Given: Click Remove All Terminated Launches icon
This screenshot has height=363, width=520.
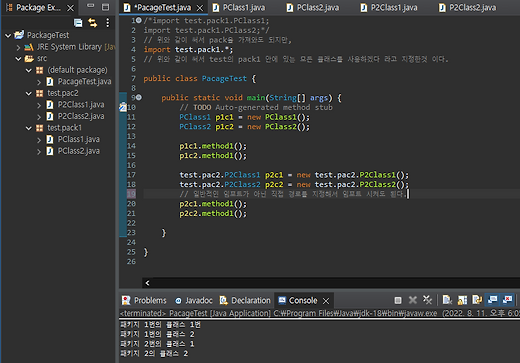Looking at the screenshot, I should 427,300.
